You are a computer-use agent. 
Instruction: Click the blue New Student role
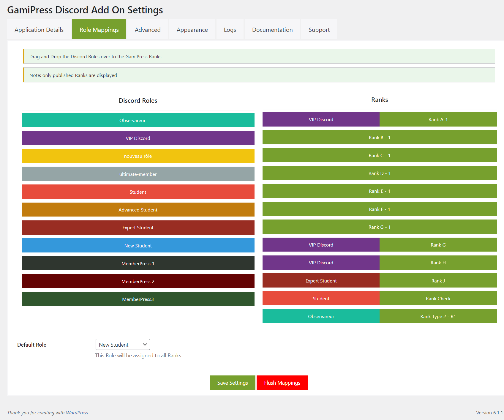point(138,246)
